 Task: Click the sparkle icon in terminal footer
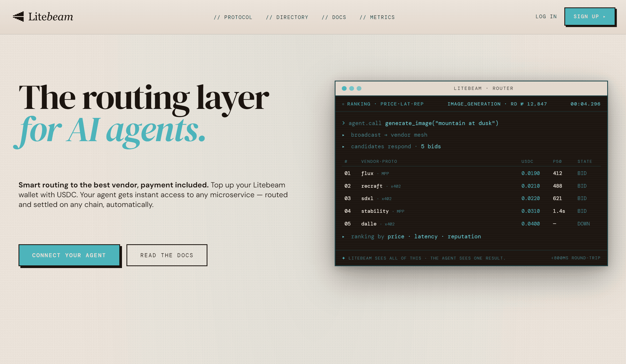pyautogui.click(x=343, y=258)
